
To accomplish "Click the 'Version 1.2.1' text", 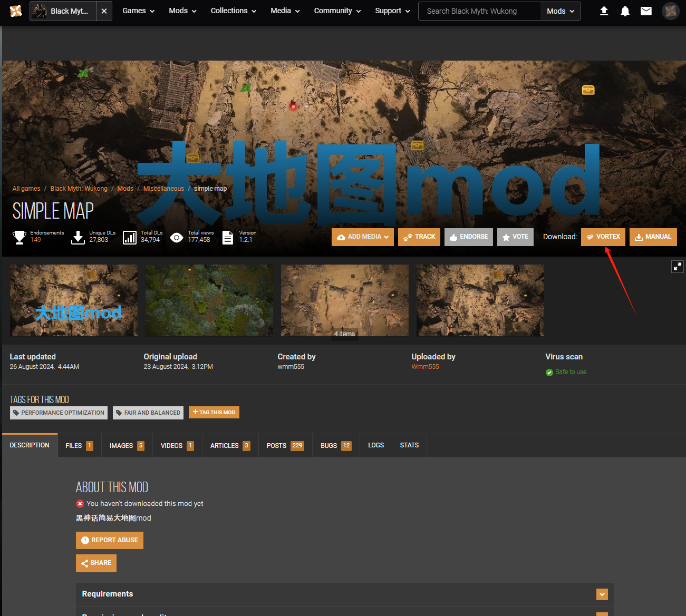I will point(247,236).
